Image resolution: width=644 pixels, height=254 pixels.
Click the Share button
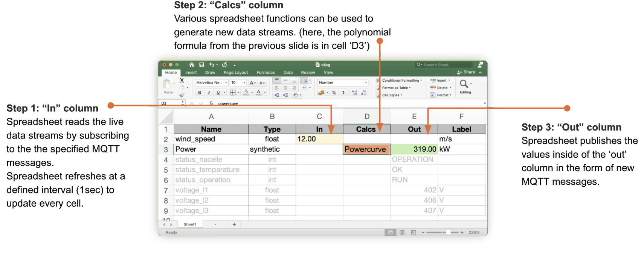pos(466,72)
